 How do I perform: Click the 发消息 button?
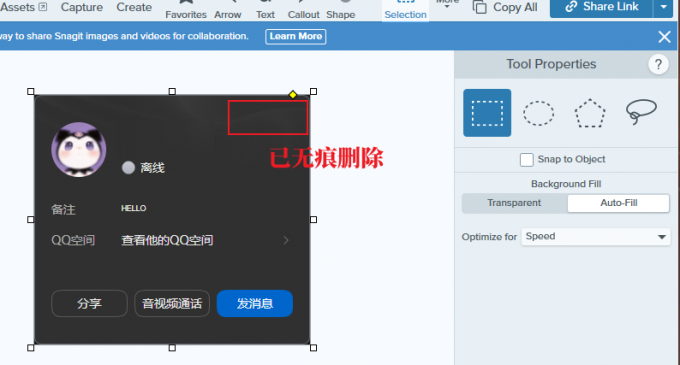tap(255, 303)
